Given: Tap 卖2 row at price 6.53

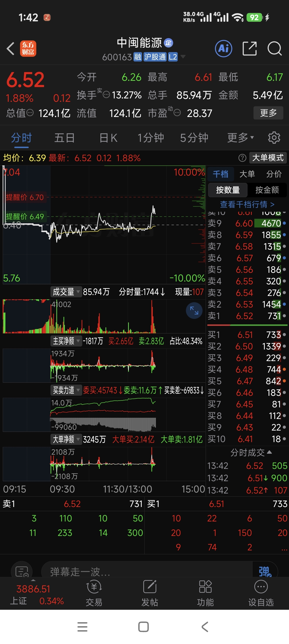Looking at the screenshot, I should click(x=247, y=304).
